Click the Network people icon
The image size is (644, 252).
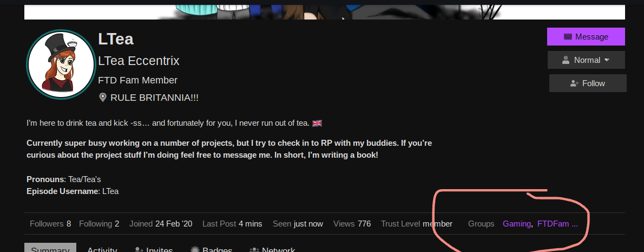(254, 250)
